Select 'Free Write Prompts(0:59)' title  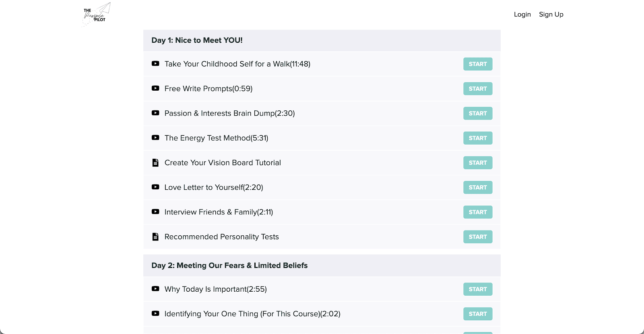coord(208,89)
